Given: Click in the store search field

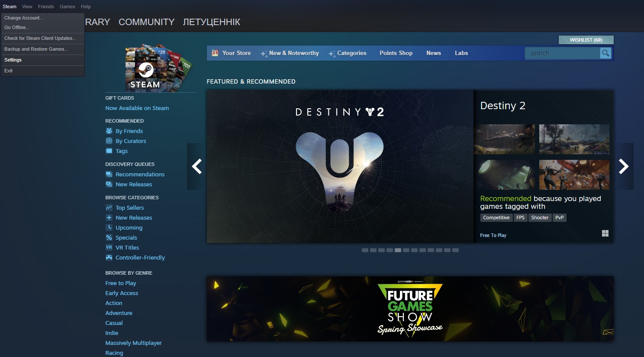Looking at the screenshot, I should point(562,53).
